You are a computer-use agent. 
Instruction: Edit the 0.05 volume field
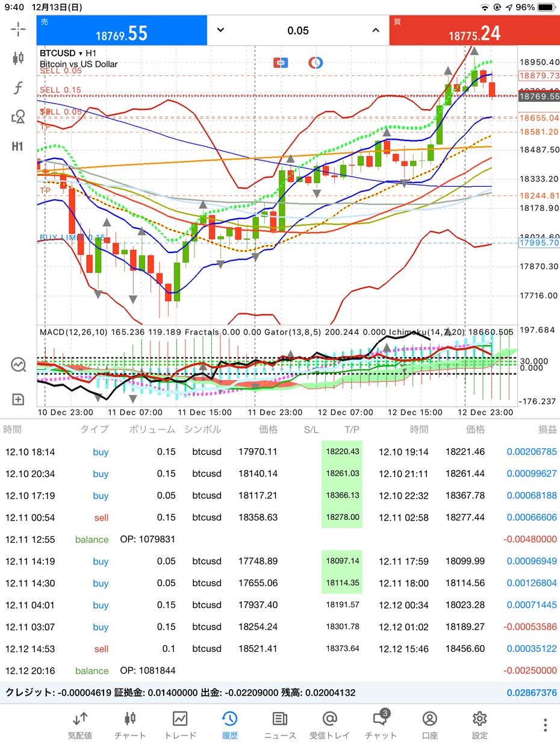pyautogui.click(x=298, y=31)
